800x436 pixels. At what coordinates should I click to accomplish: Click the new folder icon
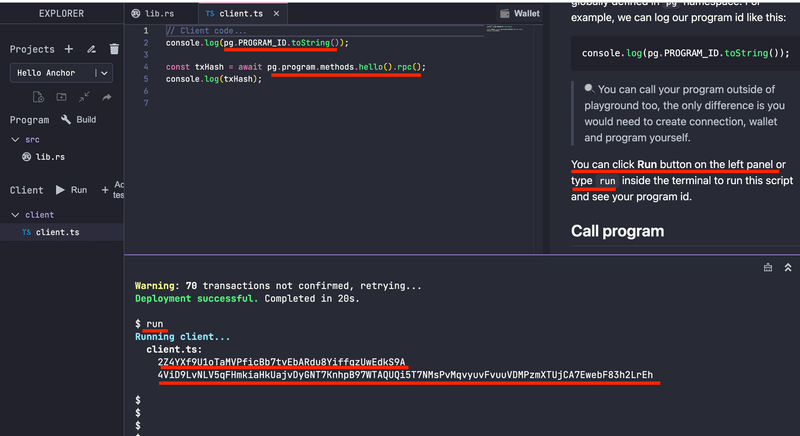[61, 97]
